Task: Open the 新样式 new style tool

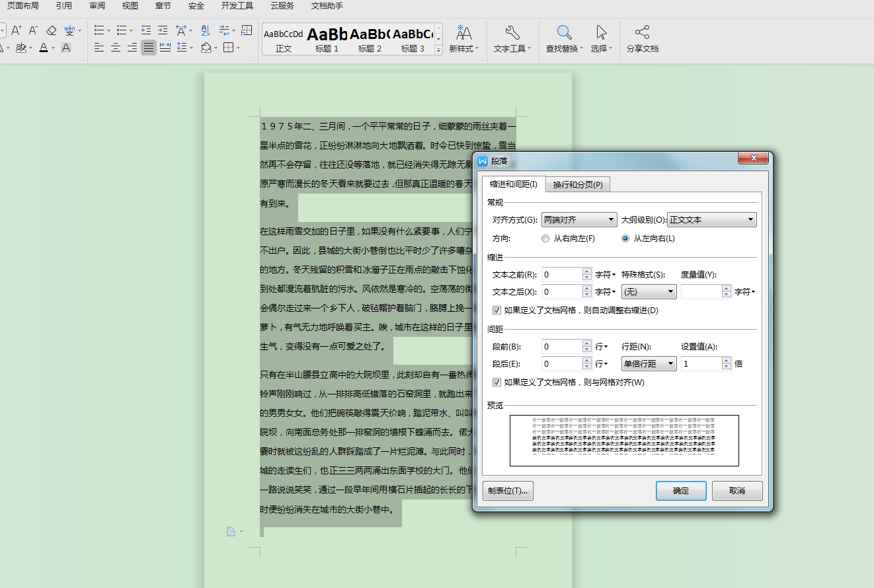Action: tap(463, 39)
